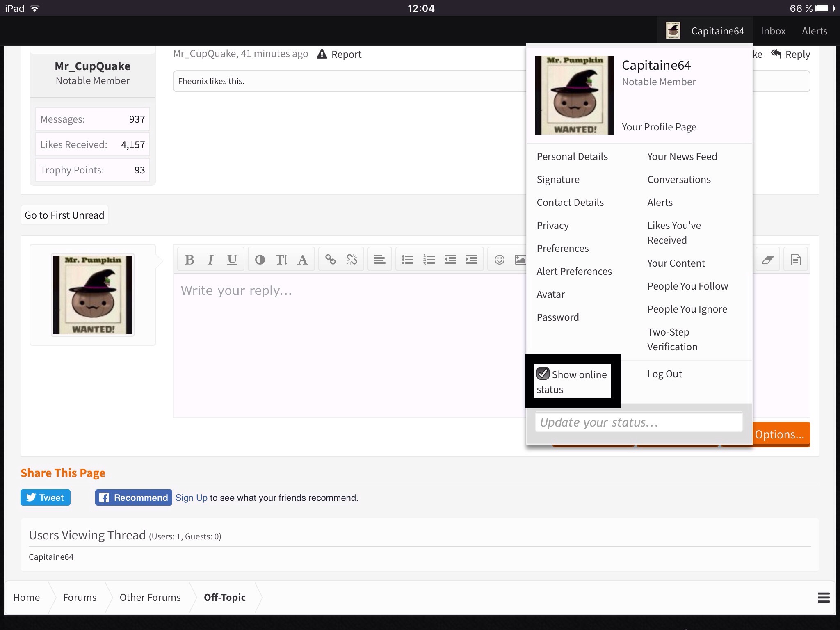Open the hamburger menu in breadcrumb bar
Image resolution: width=840 pixels, height=630 pixels.
(x=824, y=598)
